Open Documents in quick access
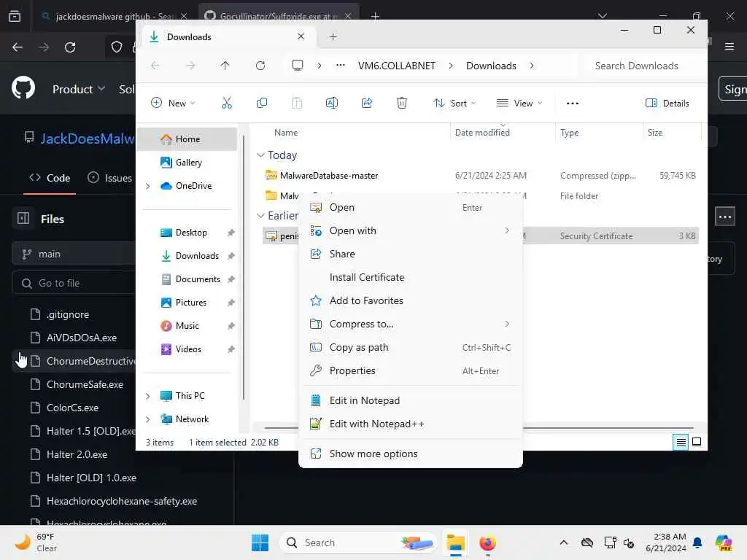The width and height of the screenshot is (747, 560). pyautogui.click(x=198, y=279)
